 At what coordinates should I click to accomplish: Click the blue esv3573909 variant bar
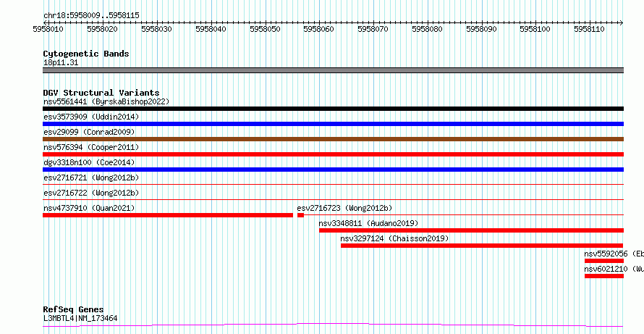[333, 124]
